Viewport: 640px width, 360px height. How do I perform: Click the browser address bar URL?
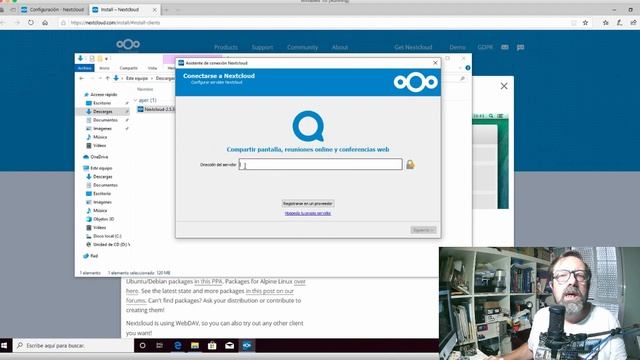pos(115,23)
